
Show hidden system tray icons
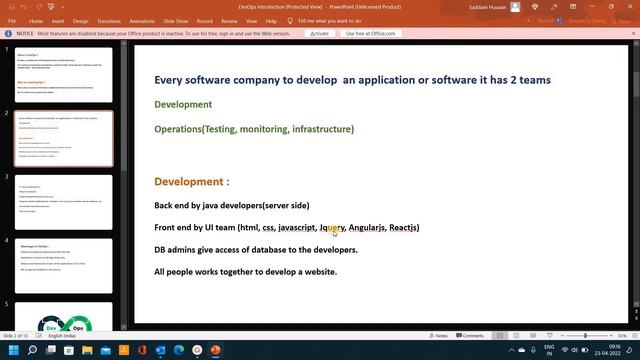[511, 350]
